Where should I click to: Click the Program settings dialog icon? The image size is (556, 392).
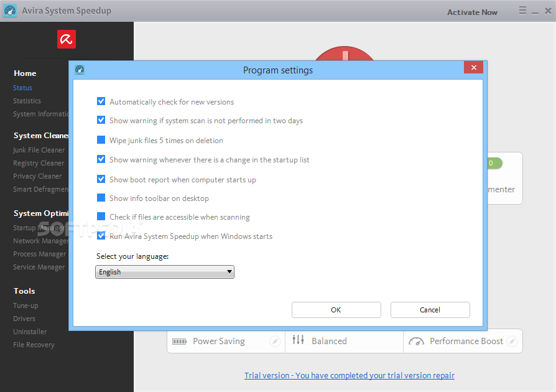80,70
